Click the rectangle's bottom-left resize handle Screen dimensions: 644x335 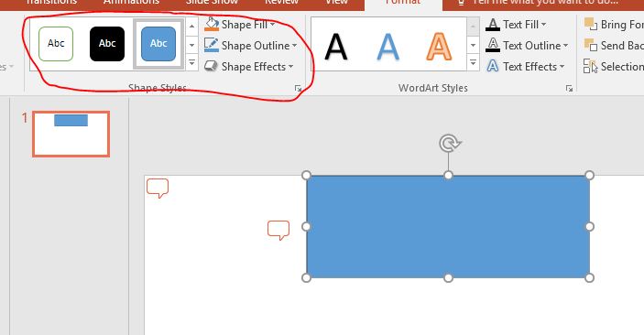coord(306,278)
